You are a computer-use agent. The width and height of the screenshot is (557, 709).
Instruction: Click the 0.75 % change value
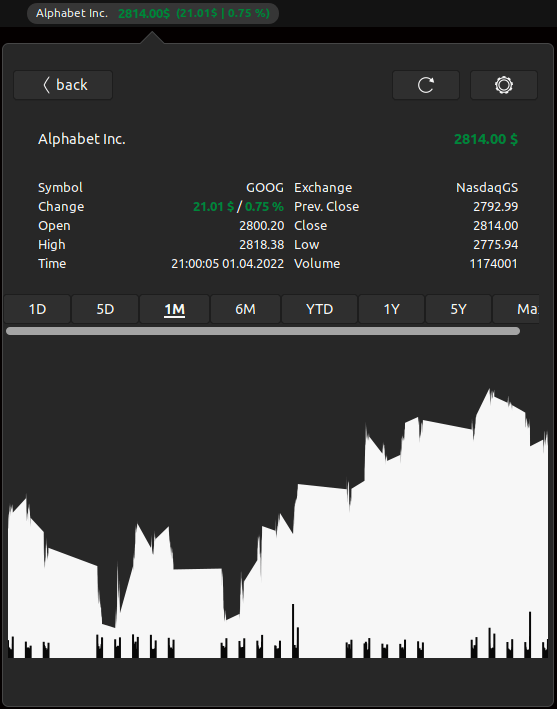coord(264,207)
